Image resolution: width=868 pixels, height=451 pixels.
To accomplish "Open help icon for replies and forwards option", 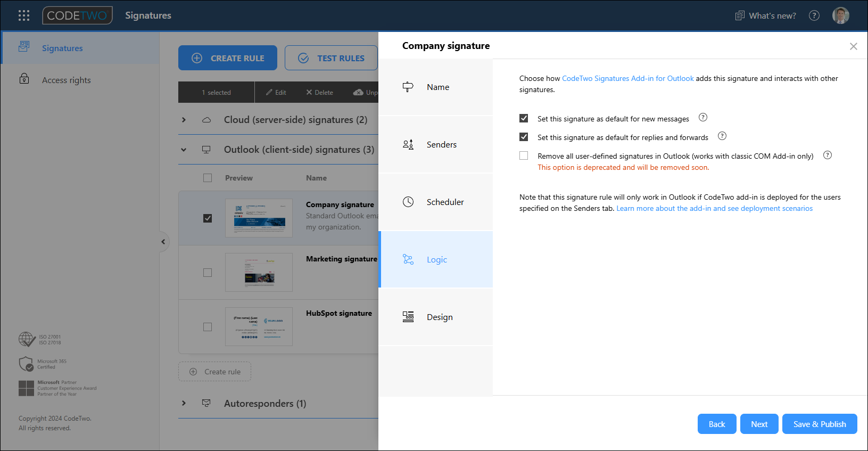I will 722,136.
